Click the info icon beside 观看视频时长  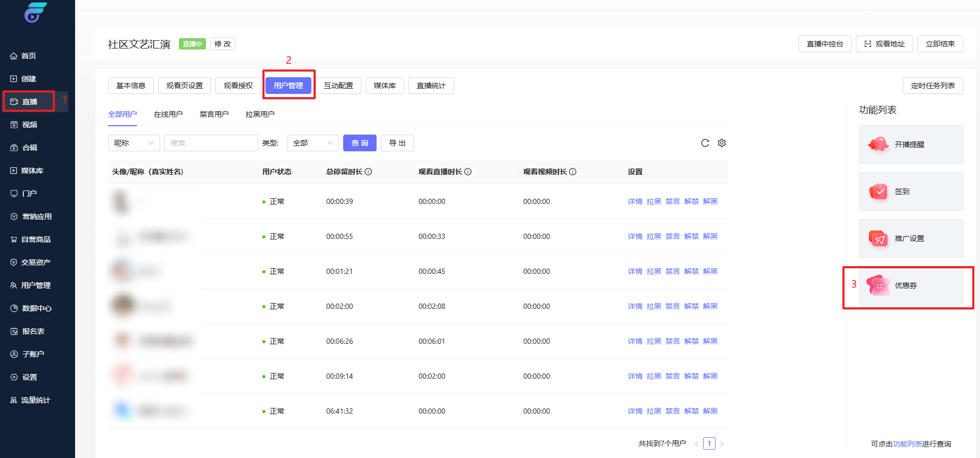click(573, 172)
